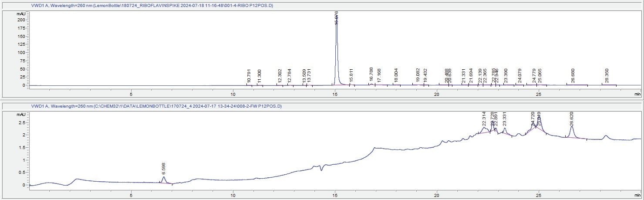Select the 12.302 peak label
The image size is (644, 200).
280,76
